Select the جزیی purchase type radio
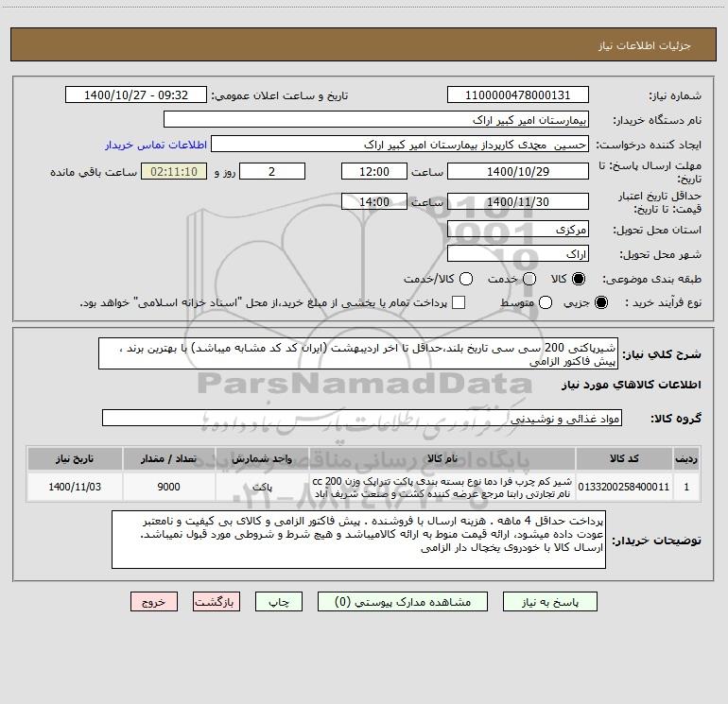 coord(600,302)
